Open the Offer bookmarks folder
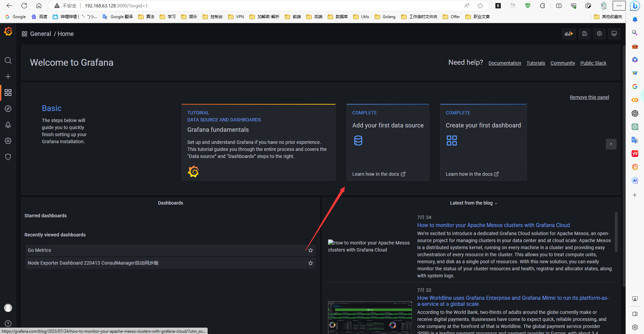This screenshot has height=334, width=644. [451, 17]
